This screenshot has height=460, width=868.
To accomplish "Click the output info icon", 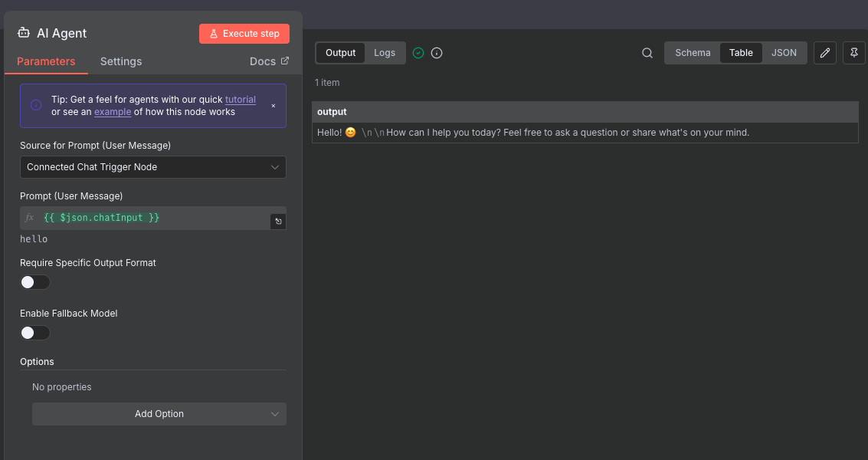I will pyautogui.click(x=437, y=53).
